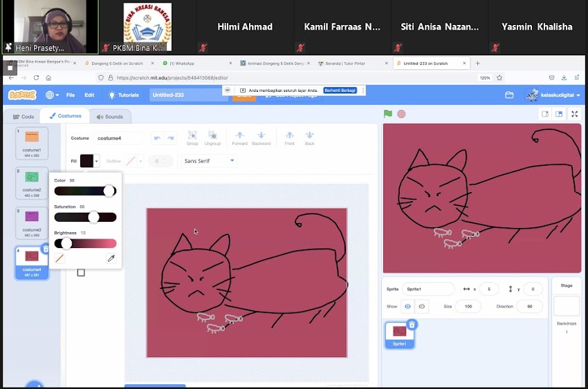Click the Sprite1 name field
Screen dimensions: 588x389
(428, 289)
